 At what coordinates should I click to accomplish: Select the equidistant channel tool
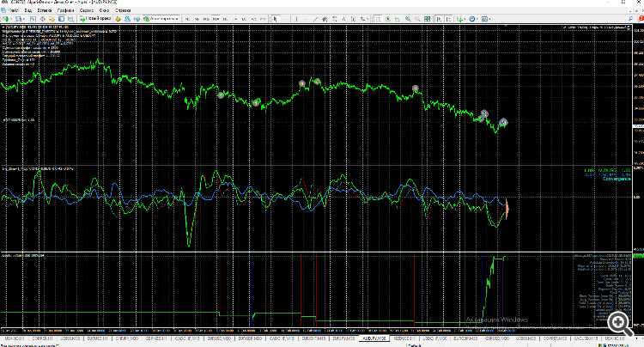(x=325, y=19)
